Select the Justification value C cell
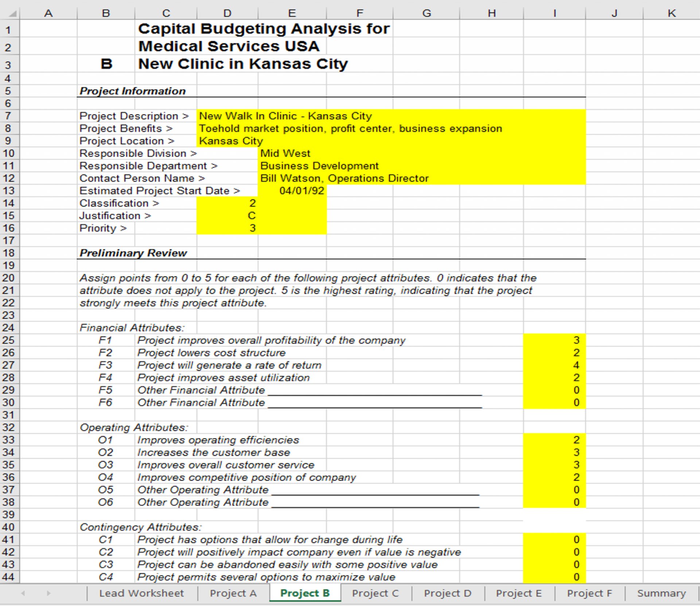The width and height of the screenshot is (700, 606). [227, 216]
